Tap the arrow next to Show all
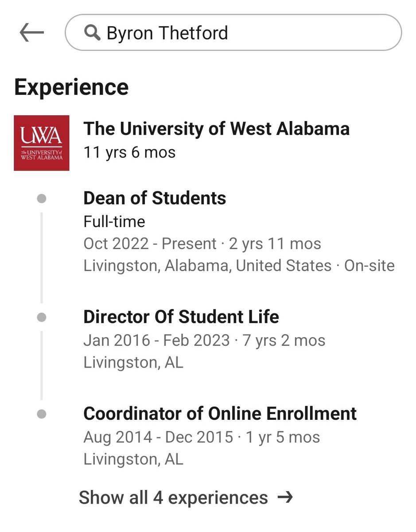Viewport: 416px width, 532px height. [x=285, y=497]
